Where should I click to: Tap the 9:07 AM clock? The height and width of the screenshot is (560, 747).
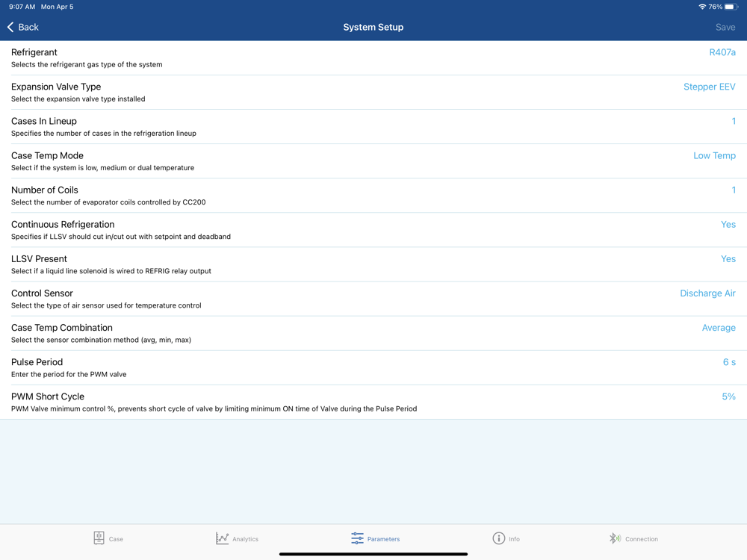pos(22,7)
